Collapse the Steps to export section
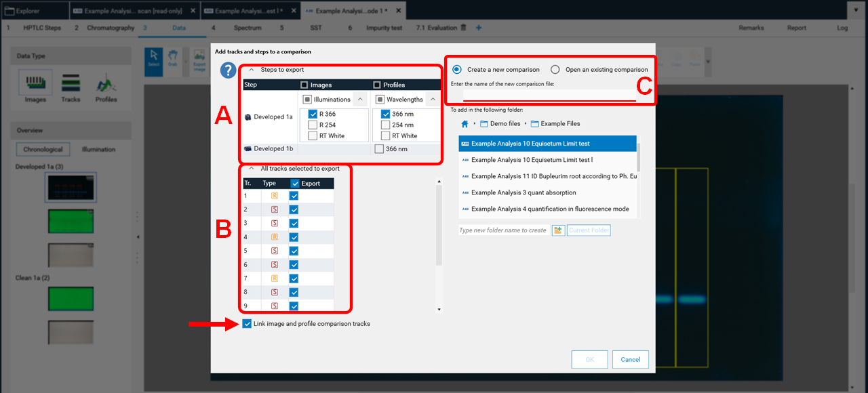 pos(252,70)
